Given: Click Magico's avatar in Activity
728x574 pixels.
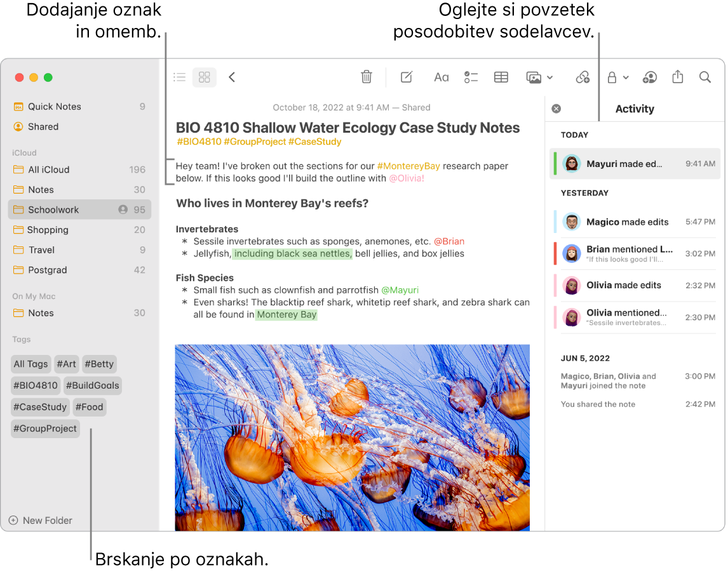Looking at the screenshot, I should pyautogui.click(x=572, y=222).
